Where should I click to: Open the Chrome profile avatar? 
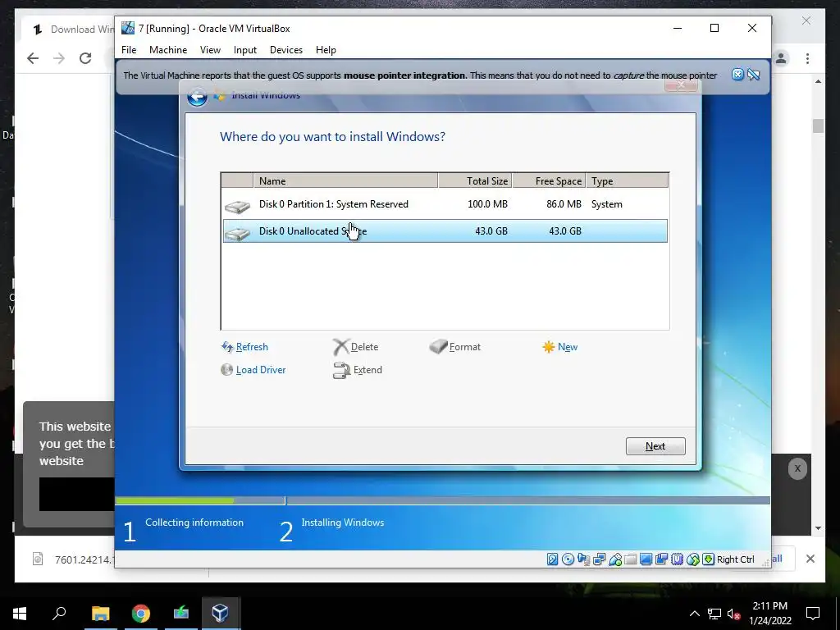coord(781,58)
